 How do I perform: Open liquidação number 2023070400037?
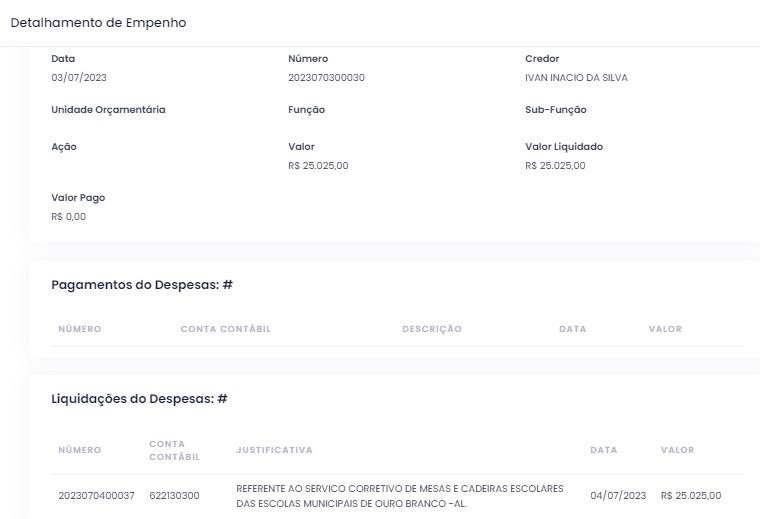(x=96, y=495)
